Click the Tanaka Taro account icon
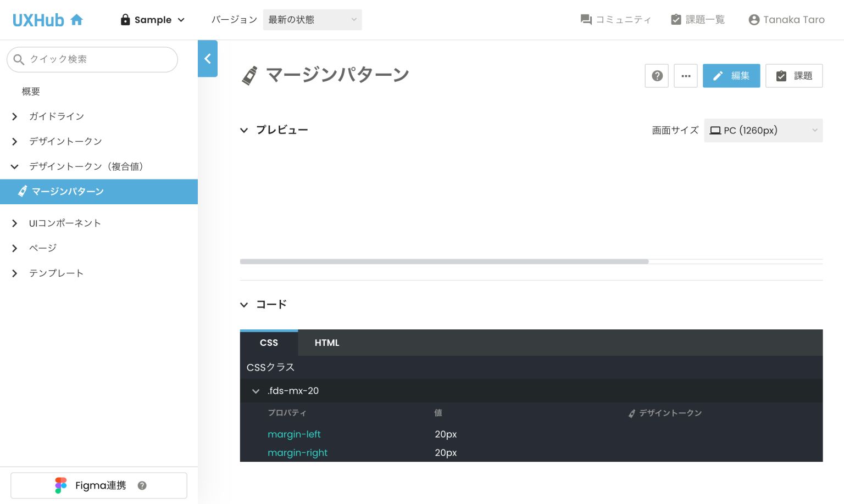 click(x=753, y=19)
